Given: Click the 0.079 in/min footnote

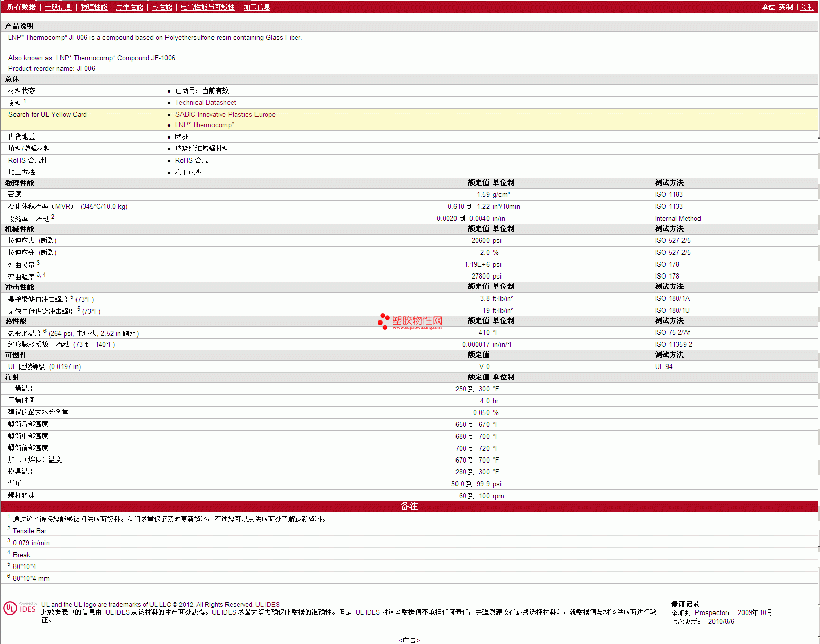Looking at the screenshot, I should click(x=31, y=543).
